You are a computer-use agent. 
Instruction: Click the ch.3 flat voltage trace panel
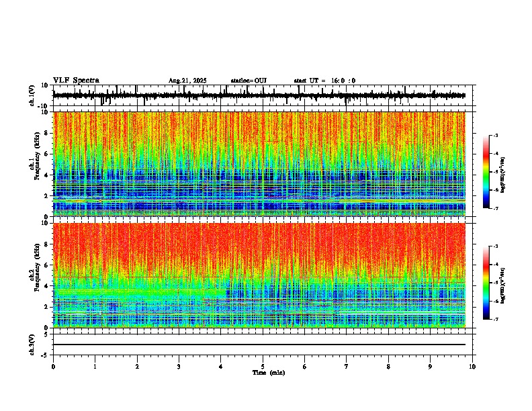pyautogui.click(x=263, y=345)
